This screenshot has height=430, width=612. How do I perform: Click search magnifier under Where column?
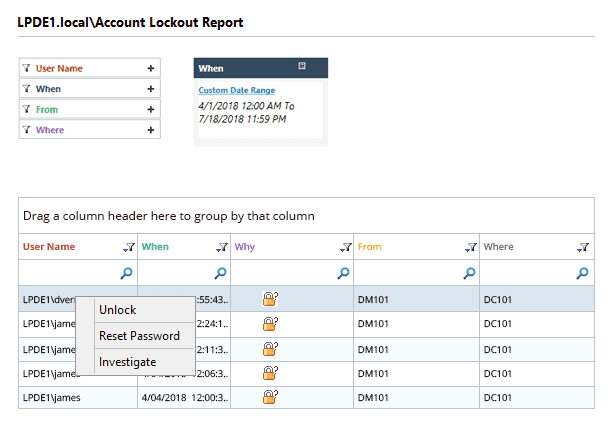(582, 273)
